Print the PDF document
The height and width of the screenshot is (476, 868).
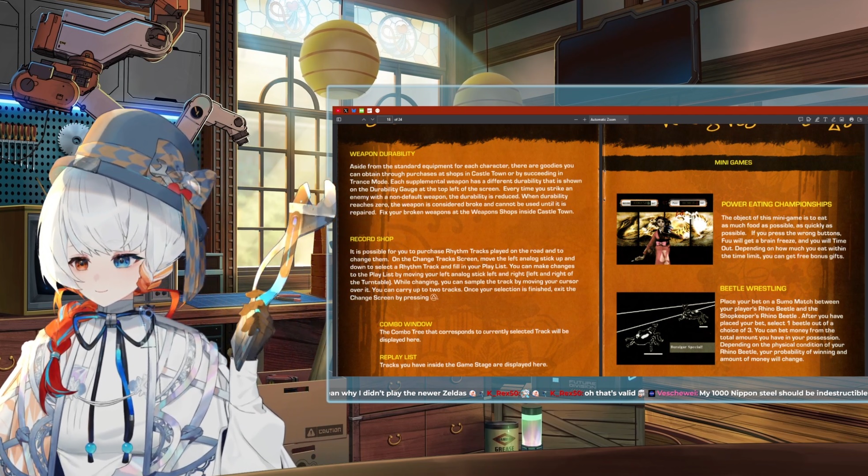pyautogui.click(x=852, y=120)
